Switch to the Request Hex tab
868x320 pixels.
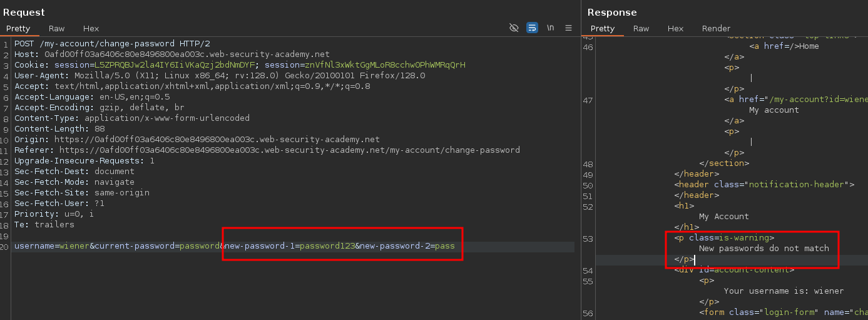coord(91,28)
